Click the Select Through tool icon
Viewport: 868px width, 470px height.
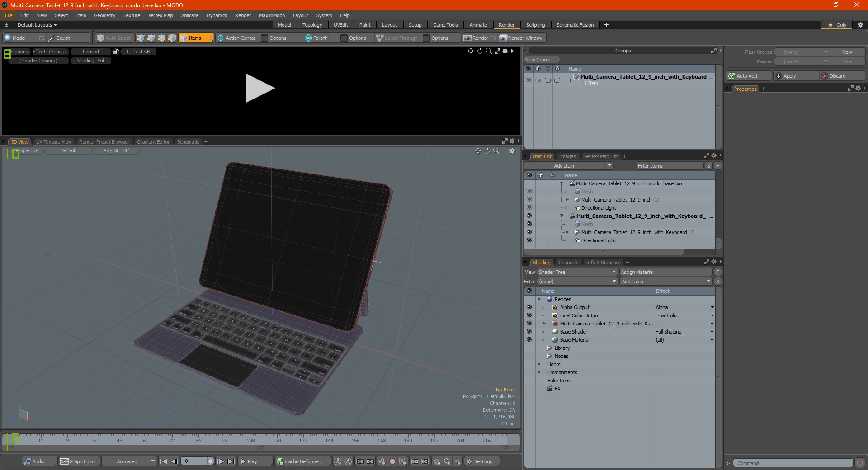coord(379,38)
